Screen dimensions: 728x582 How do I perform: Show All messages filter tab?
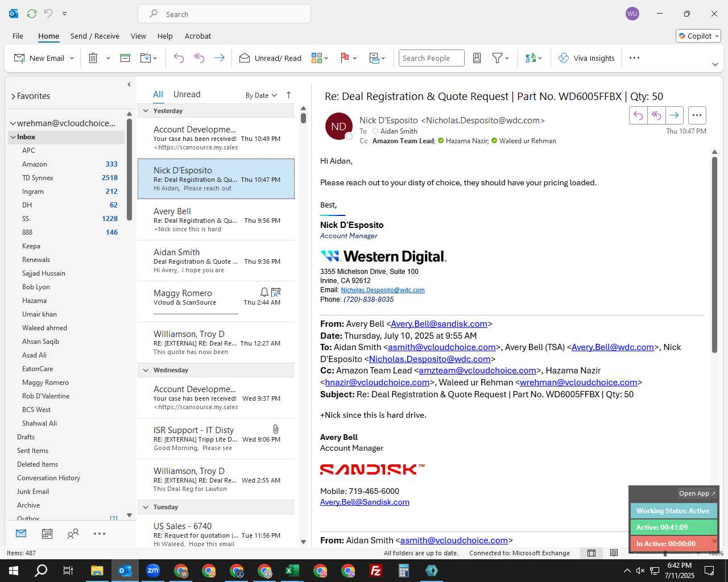[x=158, y=94]
